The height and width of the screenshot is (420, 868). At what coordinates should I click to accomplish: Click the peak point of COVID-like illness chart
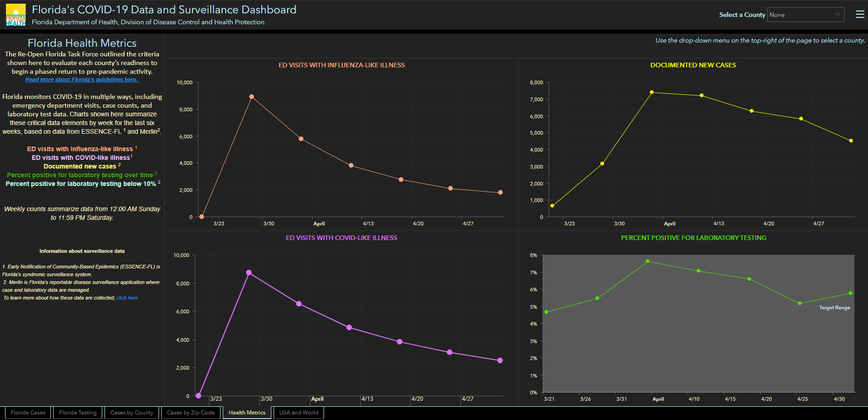click(249, 273)
